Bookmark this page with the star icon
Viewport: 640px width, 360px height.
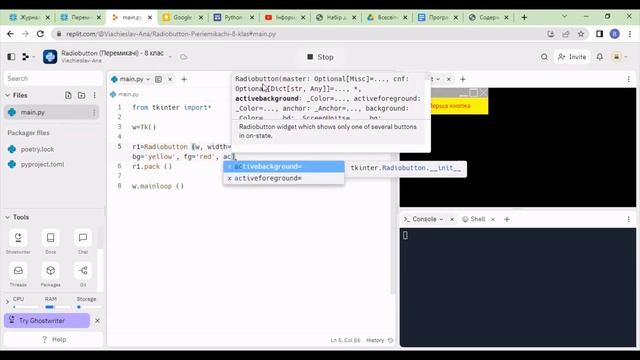pyautogui.click(x=581, y=34)
